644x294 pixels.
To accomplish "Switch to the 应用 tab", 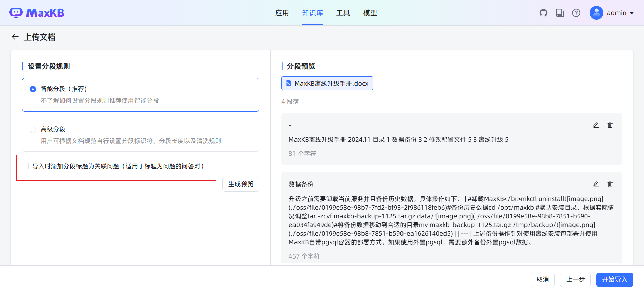I will coord(282,13).
